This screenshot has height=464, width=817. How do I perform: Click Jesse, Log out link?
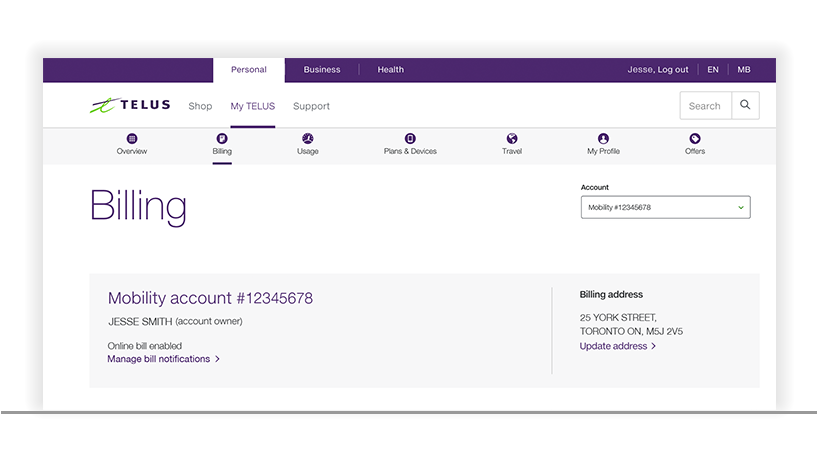tap(658, 70)
